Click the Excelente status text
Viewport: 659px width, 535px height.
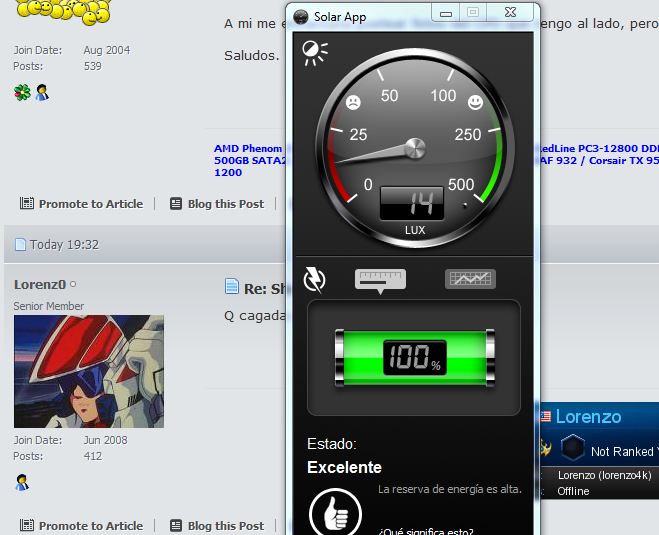pyautogui.click(x=344, y=467)
